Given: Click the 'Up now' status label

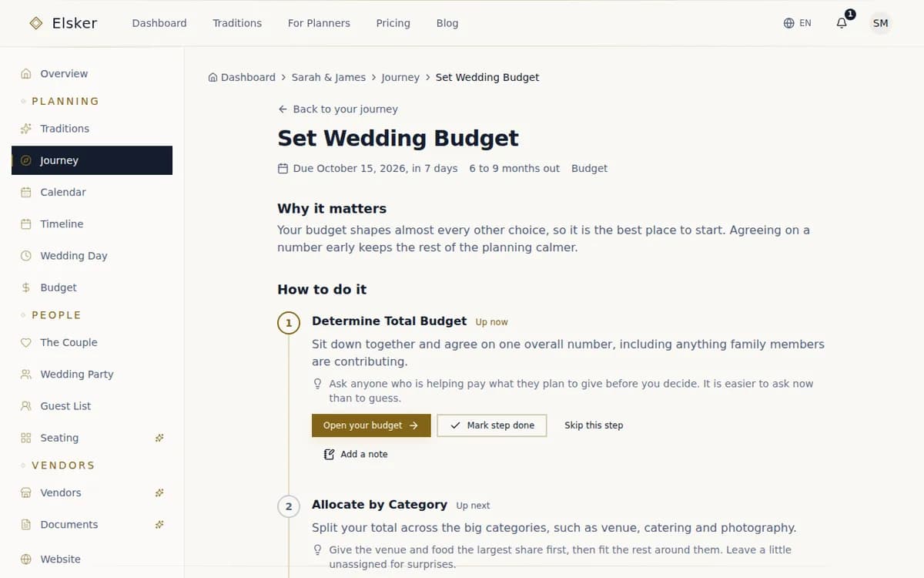Looking at the screenshot, I should click(491, 322).
